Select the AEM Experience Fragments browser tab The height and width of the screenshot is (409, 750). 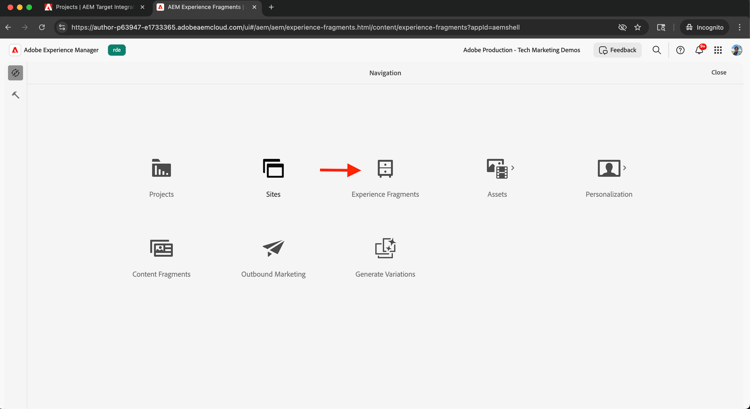coord(207,7)
